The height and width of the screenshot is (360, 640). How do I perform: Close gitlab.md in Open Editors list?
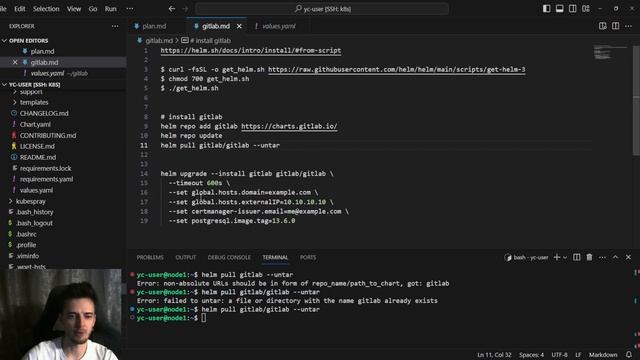click(x=15, y=62)
